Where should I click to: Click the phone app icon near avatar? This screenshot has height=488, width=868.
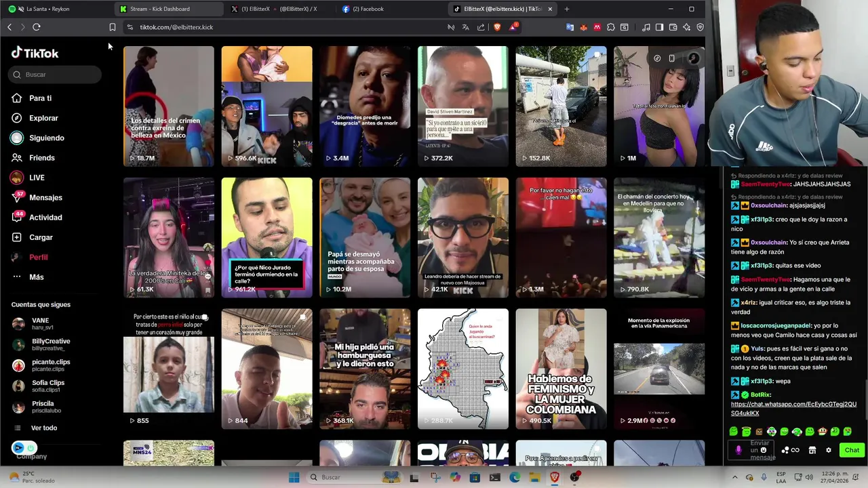click(672, 58)
